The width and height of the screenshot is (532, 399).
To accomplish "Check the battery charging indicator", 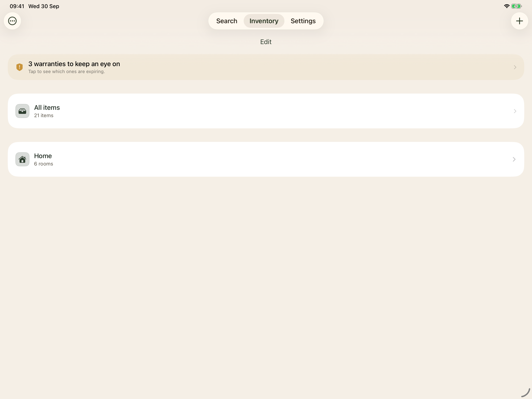I will (x=516, y=6).
